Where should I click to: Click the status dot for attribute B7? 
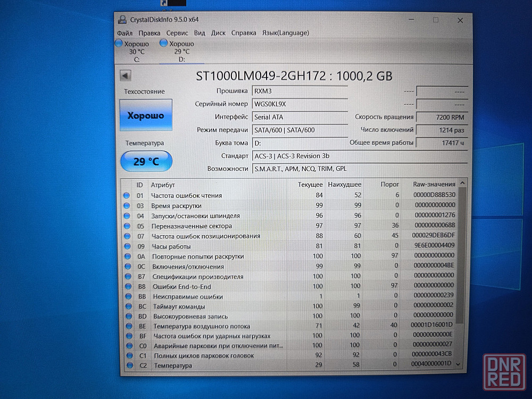(x=128, y=277)
